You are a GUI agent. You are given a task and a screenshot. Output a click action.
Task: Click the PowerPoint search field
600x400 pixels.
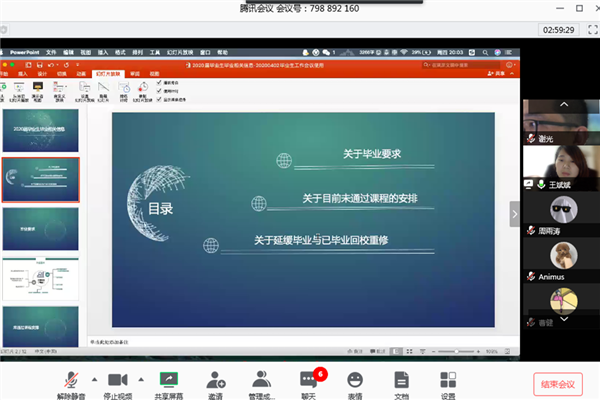tap(462, 65)
